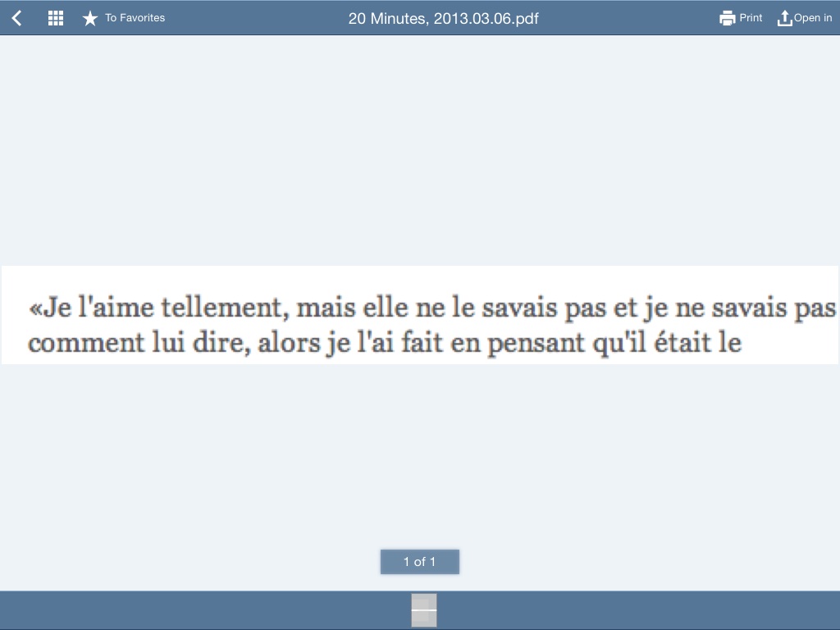Click the word 'pensant' in the text
The image size is (840, 630).
(x=536, y=342)
